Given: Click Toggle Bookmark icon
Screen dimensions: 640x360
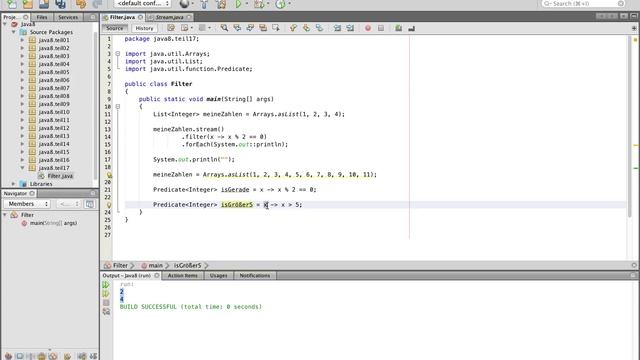Looking at the screenshot, I should pos(319,28).
